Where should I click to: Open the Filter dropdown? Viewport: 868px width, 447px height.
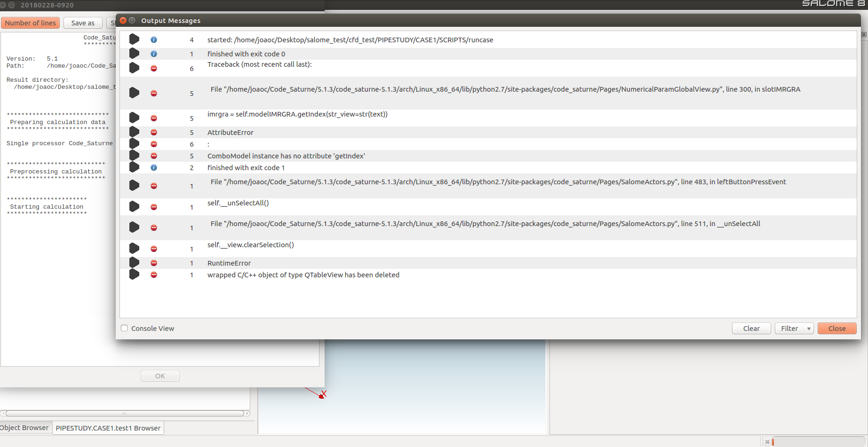(794, 329)
